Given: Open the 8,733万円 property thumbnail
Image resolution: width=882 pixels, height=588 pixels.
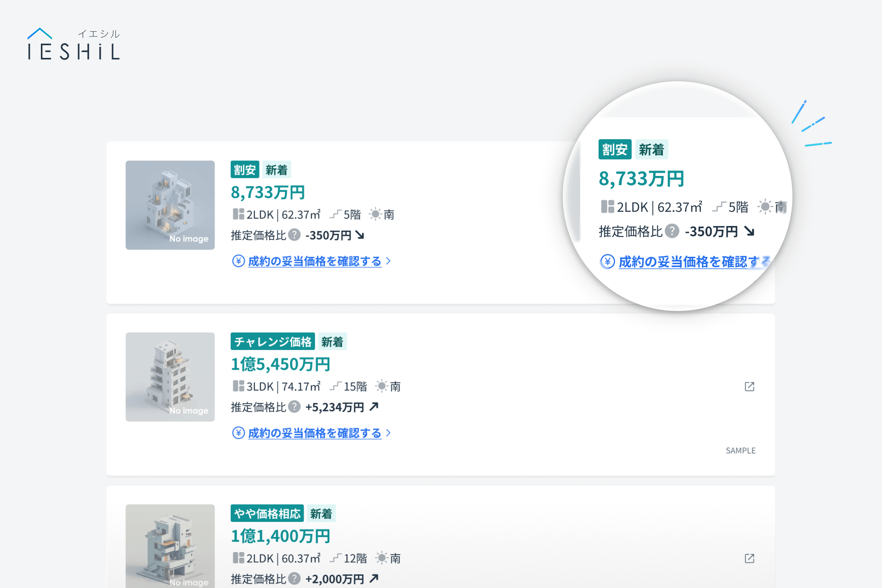Looking at the screenshot, I should [170, 205].
